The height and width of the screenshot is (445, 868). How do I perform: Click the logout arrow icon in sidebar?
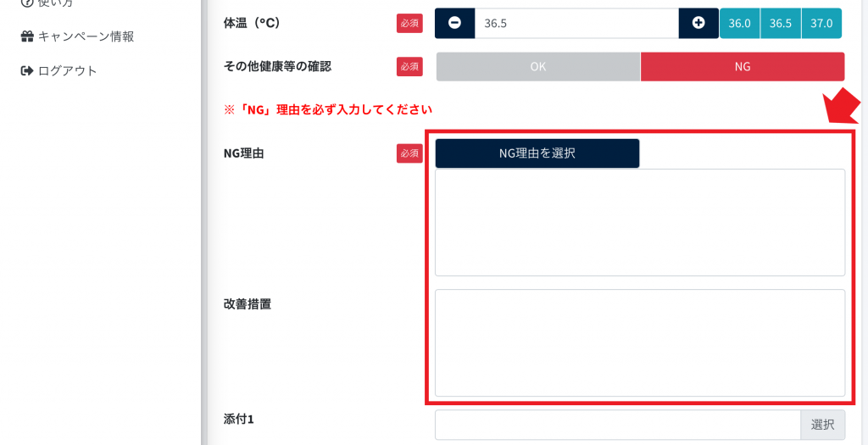point(27,70)
